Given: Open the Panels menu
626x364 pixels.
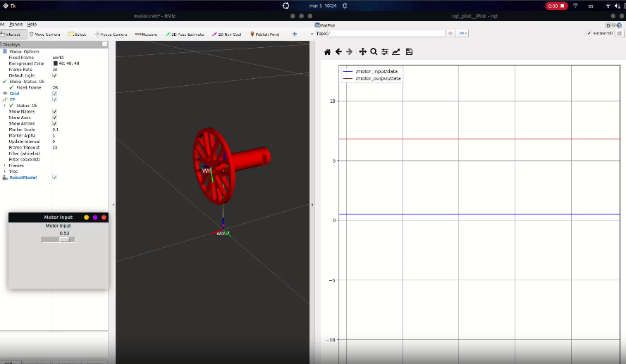Looking at the screenshot, I should [x=16, y=25].
